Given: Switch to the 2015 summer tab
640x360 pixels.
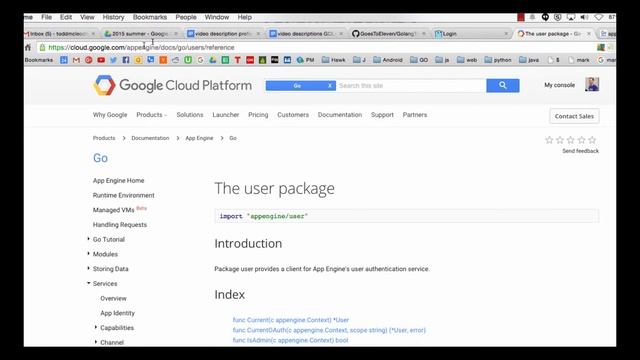Looking at the screenshot, I should [x=140, y=33].
